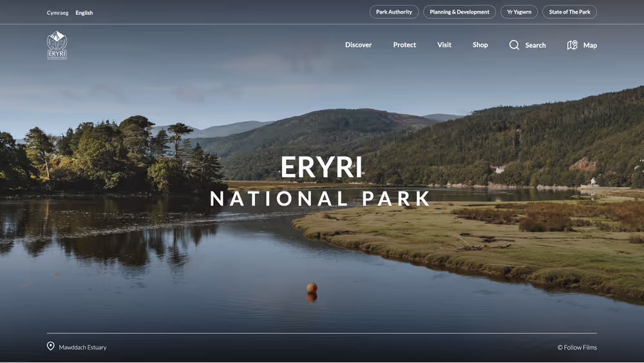Image resolution: width=644 pixels, height=363 pixels.
Task: Click the Mawddach Estuary caption text
Action: click(x=82, y=348)
